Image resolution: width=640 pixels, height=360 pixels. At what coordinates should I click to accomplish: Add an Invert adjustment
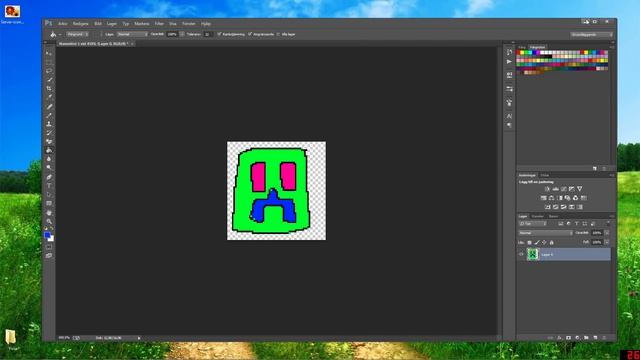(x=547, y=207)
